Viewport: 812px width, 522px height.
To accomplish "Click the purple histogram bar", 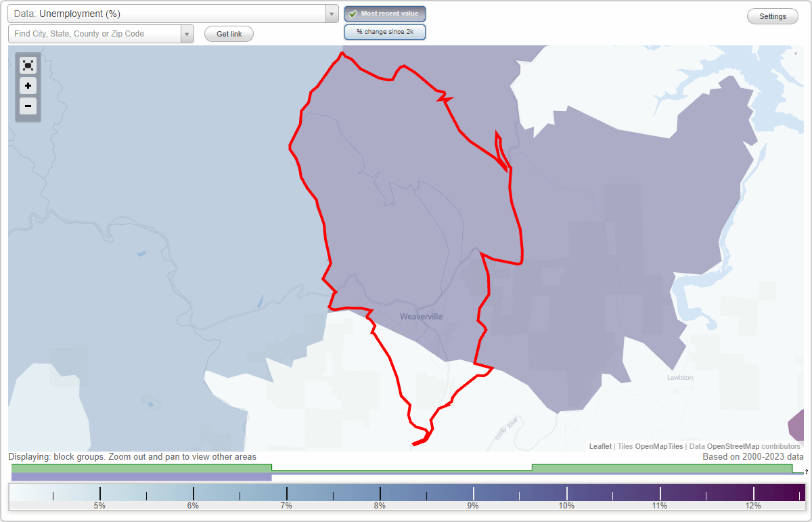I will [141, 477].
